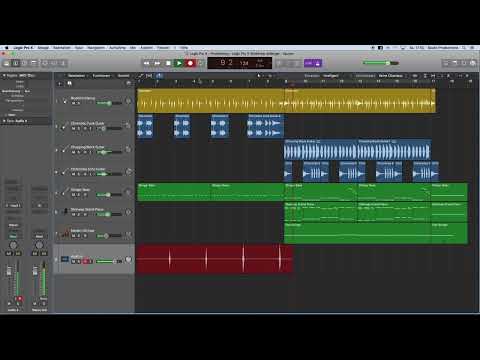
Task: Toggle the blue Catch Playhead button
Action: click(160, 76)
